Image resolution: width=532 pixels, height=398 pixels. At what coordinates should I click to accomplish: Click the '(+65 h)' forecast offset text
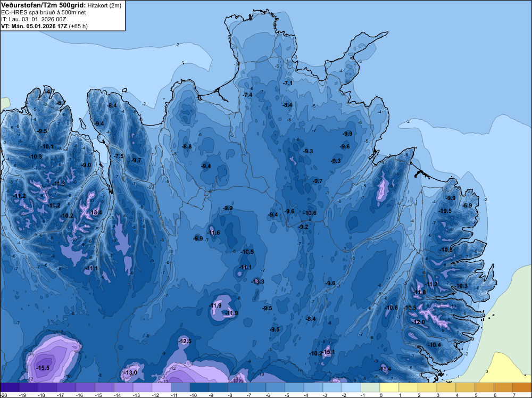tap(78, 26)
